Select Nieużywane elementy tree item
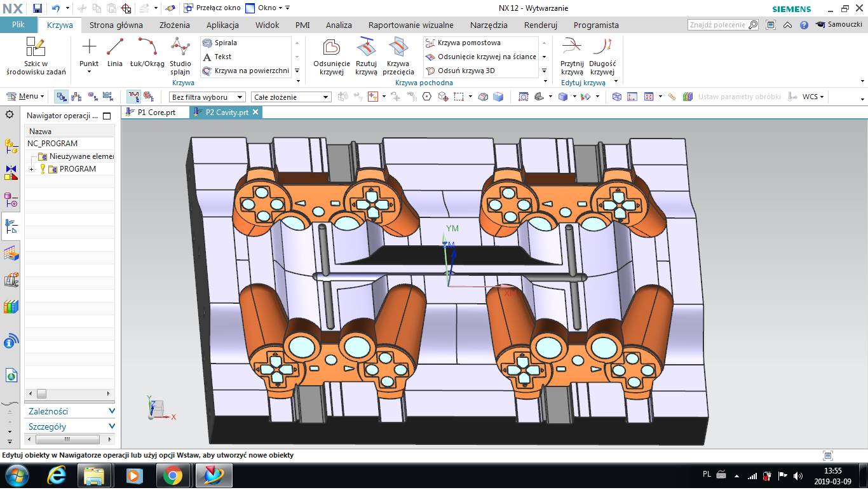The height and width of the screenshot is (497, 868). coord(76,156)
